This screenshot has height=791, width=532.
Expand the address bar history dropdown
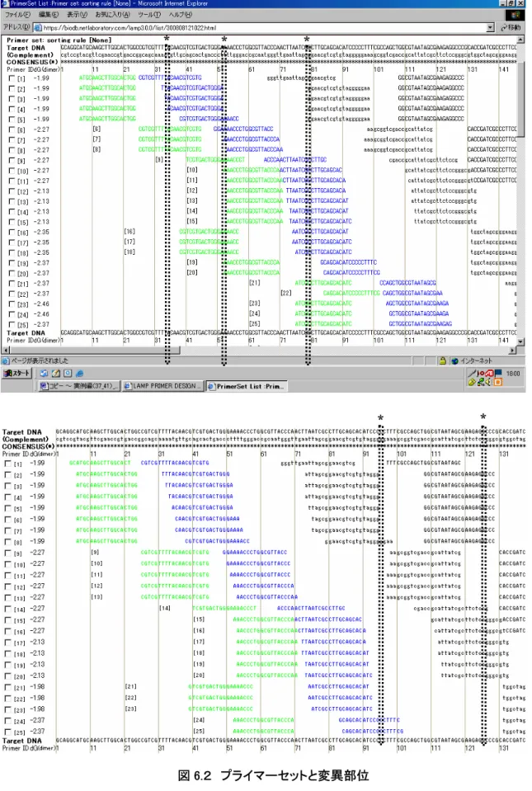[x=491, y=28]
